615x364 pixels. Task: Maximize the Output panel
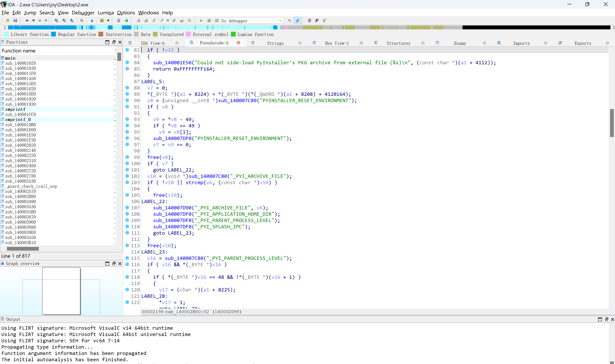pyautogui.click(x=600, y=319)
